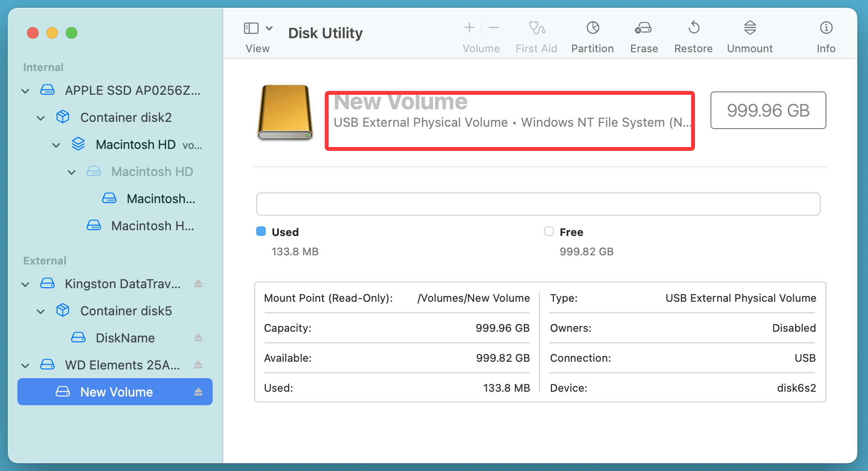Image resolution: width=868 pixels, height=471 pixels.
Task: Eject the DiskName volume
Action: (198, 338)
